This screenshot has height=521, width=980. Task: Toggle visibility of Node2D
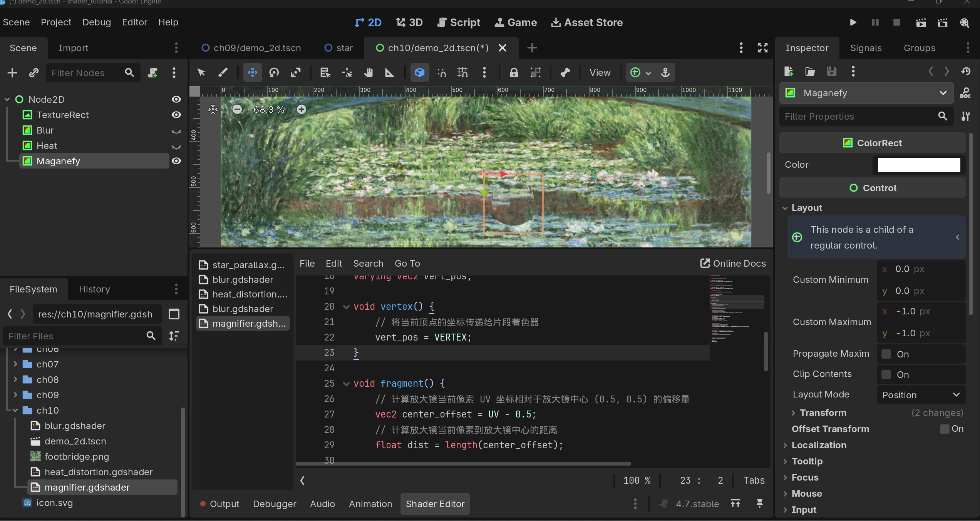tap(176, 99)
